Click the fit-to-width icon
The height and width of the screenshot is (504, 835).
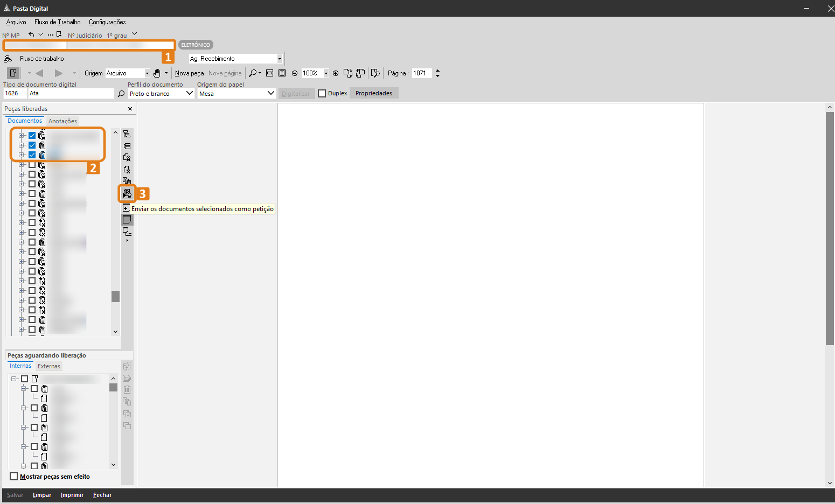269,73
